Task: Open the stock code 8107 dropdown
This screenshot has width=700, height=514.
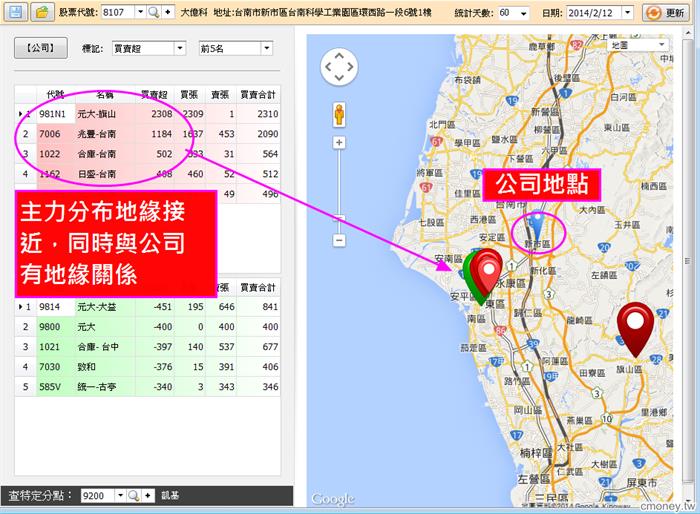Action: click(140, 13)
